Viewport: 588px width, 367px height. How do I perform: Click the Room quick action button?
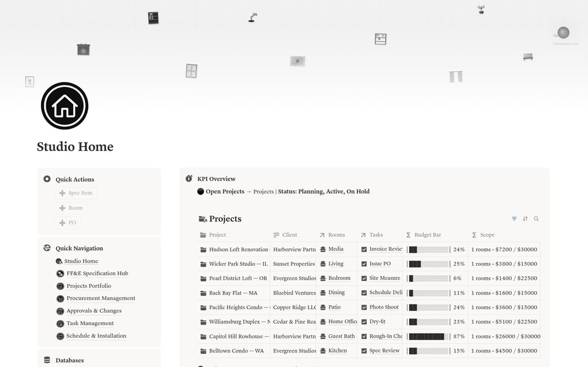point(71,208)
